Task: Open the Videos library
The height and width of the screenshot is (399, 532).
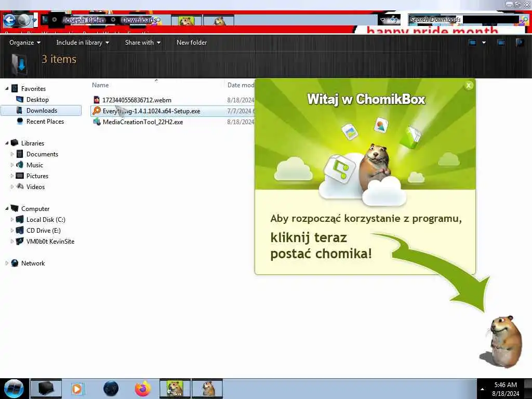Action: click(35, 187)
